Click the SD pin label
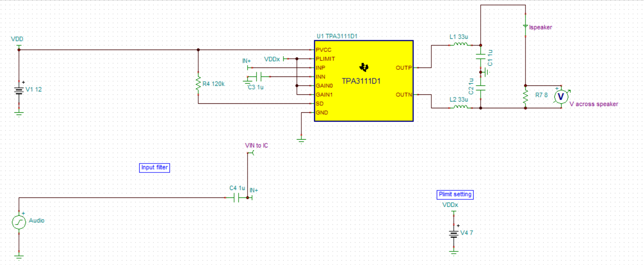The width and height of the screenshot is (644, 265). pyautogui.click(x=319, y=103)
